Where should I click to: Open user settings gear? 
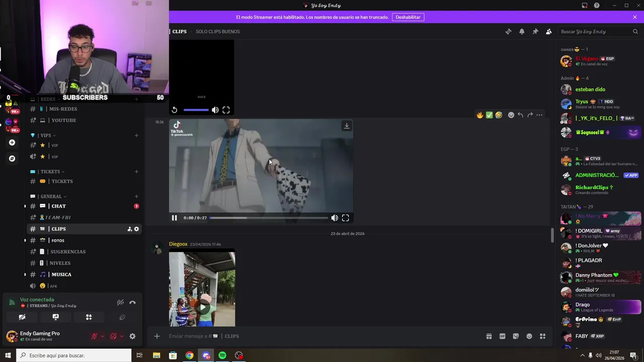tap(132, 336)
